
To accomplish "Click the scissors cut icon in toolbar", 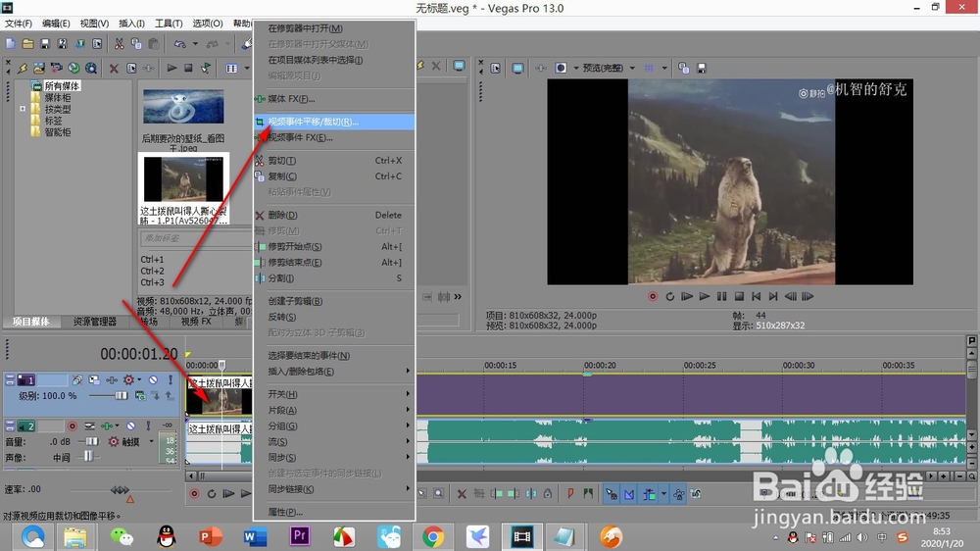I will click(119, 44).
